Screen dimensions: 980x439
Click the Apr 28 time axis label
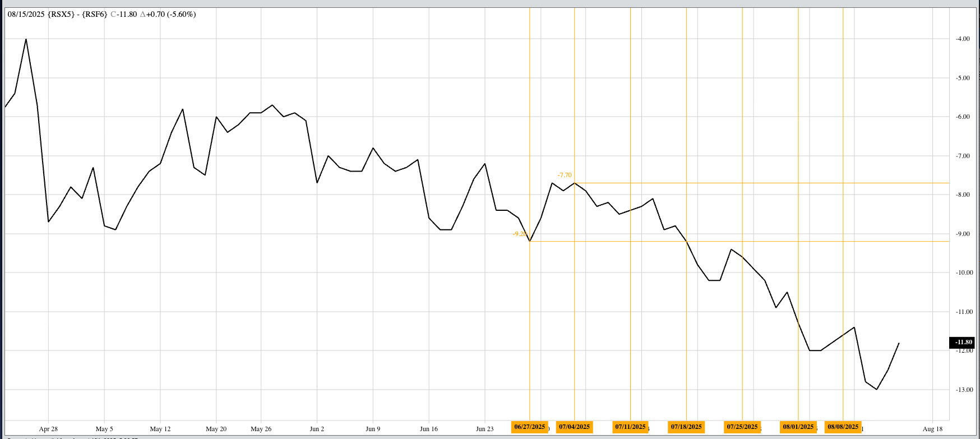coord(48,429)
